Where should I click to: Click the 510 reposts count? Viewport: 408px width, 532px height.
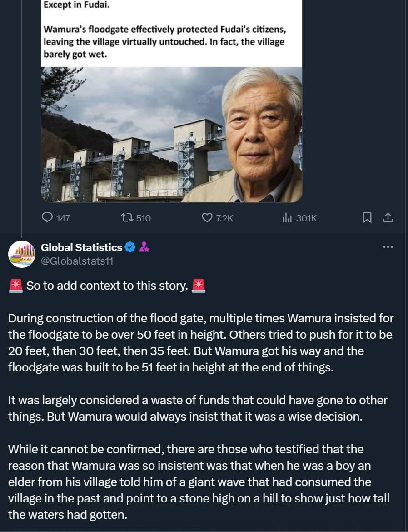coord(143,218)
